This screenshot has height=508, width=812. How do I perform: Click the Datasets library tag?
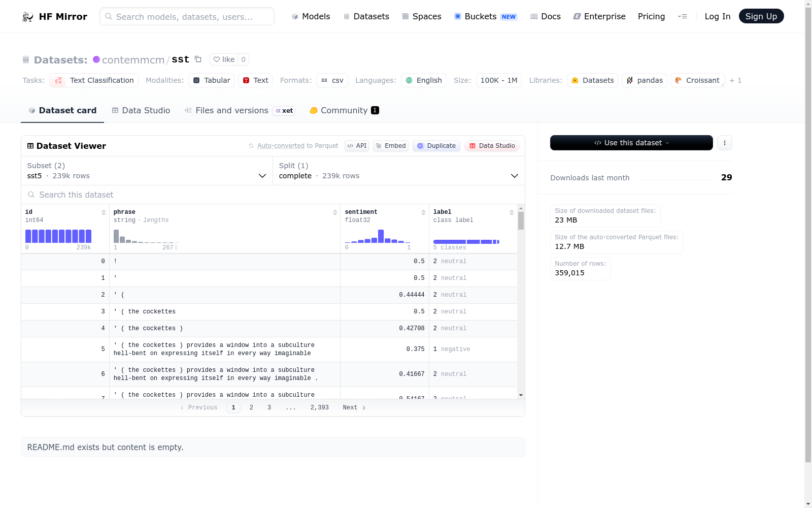[593, 80]
